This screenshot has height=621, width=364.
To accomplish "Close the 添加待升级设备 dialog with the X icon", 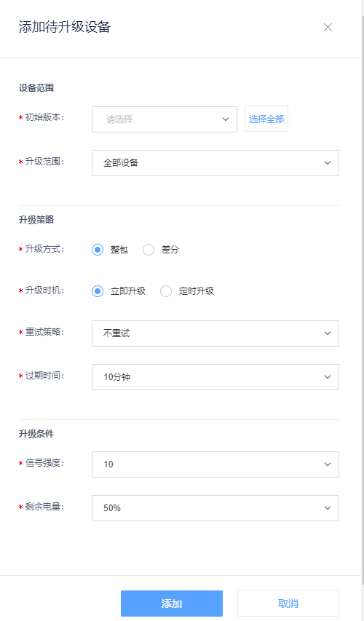I will pos(328,28).
